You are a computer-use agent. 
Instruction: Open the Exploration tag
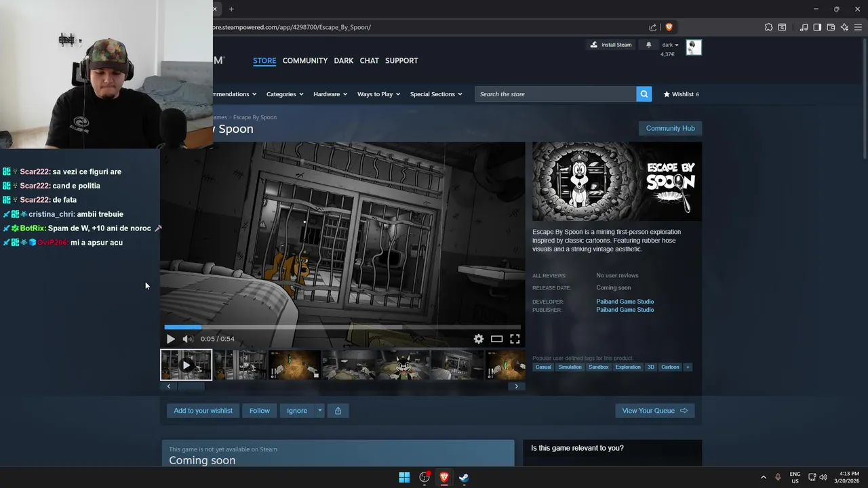click(628, 367)
